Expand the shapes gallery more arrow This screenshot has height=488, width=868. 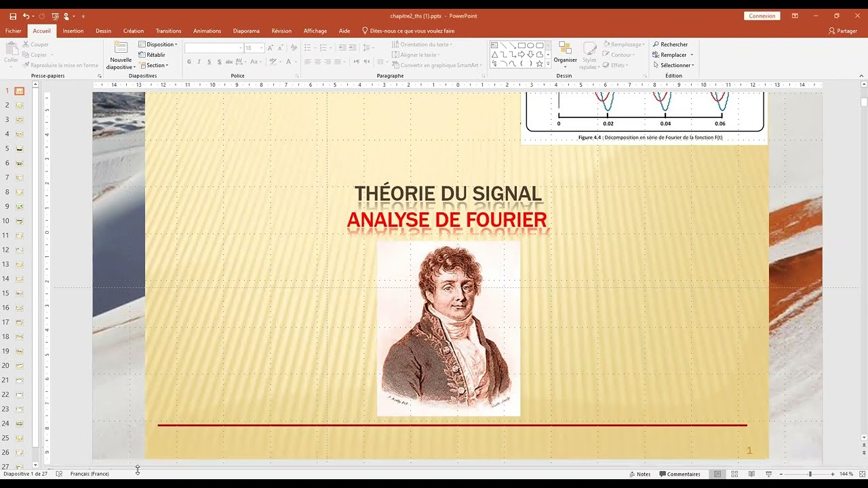[548, 65]
